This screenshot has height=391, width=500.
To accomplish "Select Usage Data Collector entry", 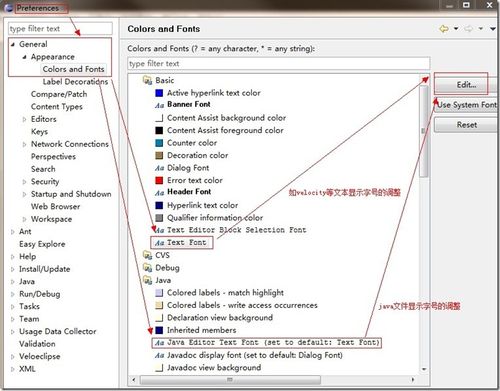I will [x=58, y=332].
